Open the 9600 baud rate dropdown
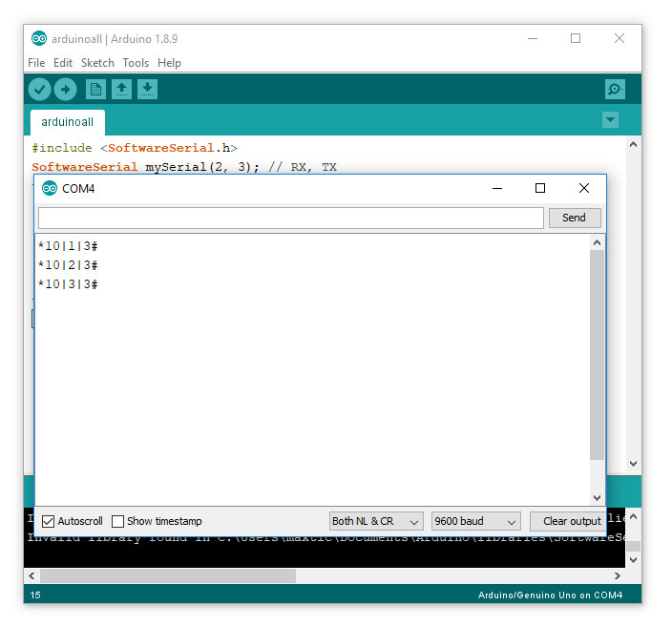Image resolution: width=672 pixels, height=626 pixels. coord(475,521)
